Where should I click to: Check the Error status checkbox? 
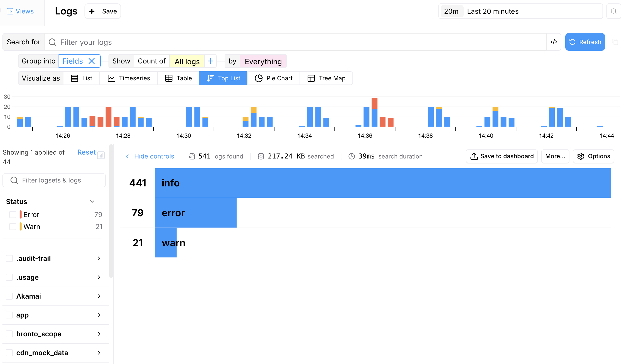(13, 215)
